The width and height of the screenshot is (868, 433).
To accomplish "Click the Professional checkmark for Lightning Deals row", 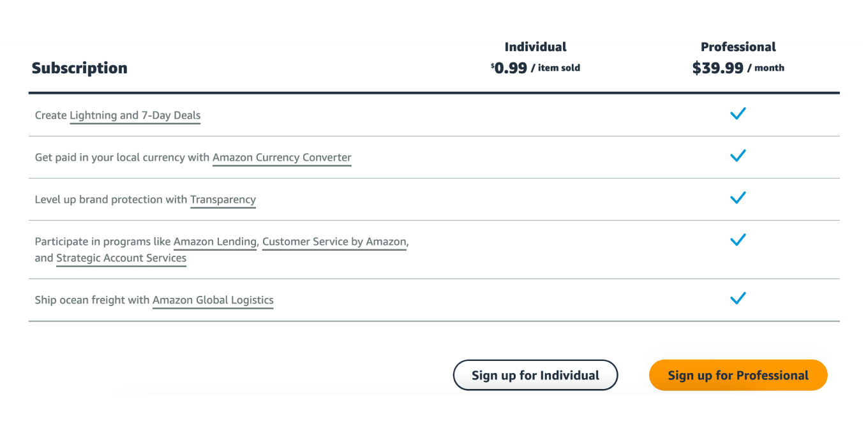I will point(738,114).
